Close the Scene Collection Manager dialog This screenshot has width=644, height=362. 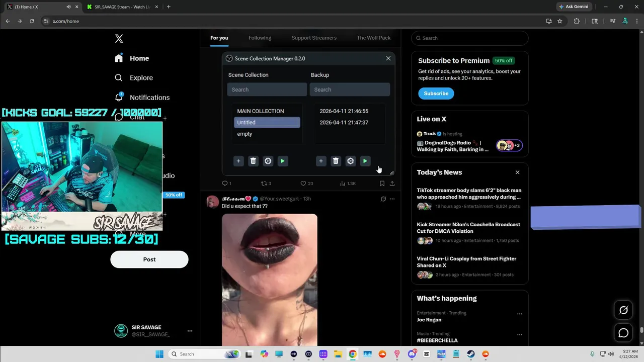[x=388, y=58]
